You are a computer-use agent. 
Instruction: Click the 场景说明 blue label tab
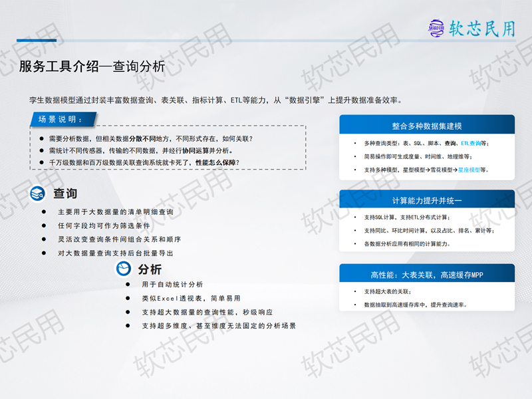pyautogui.click(x=63, y=120)
